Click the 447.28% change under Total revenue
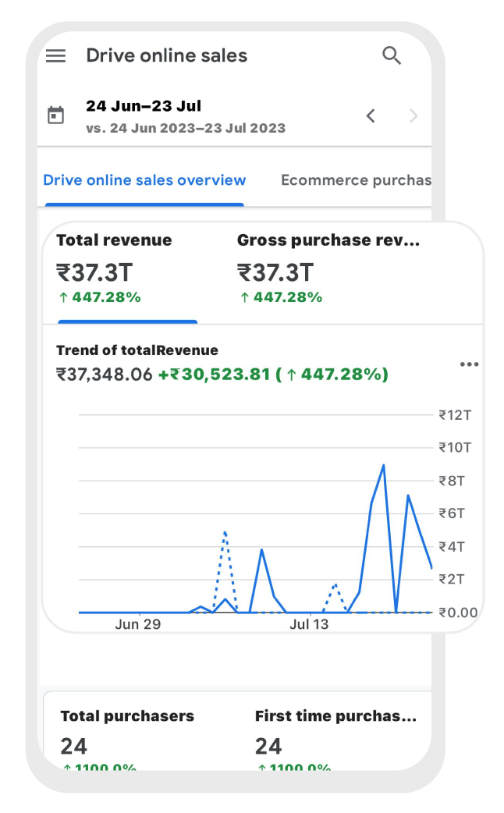504x813 pixels. coord(100,297)
